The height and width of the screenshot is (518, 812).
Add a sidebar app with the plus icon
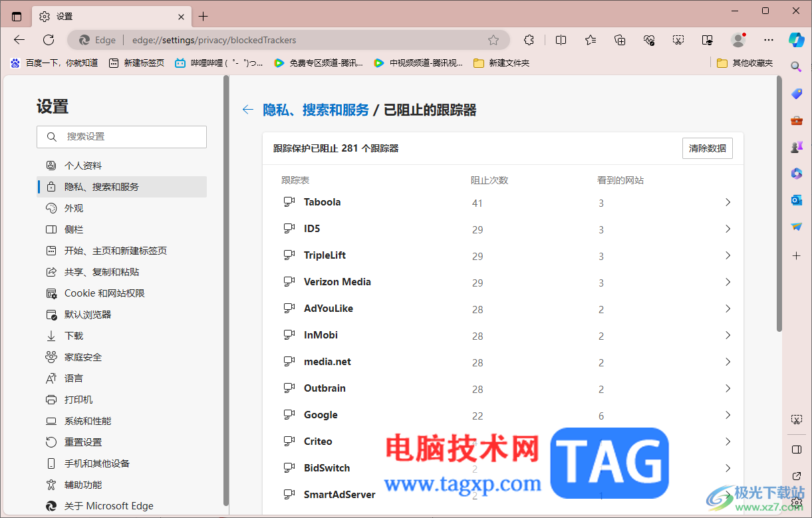796,255
